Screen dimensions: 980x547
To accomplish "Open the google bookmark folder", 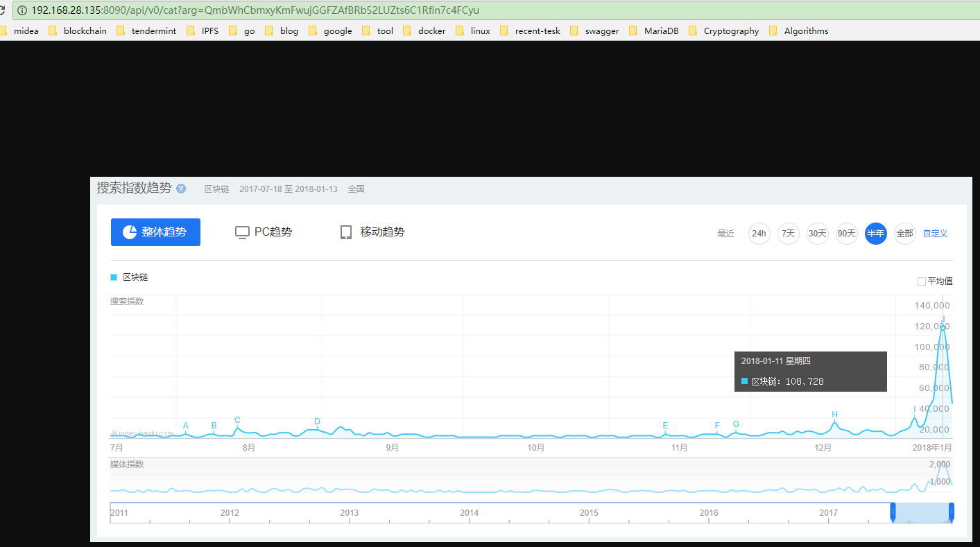I will pos(330,31).
